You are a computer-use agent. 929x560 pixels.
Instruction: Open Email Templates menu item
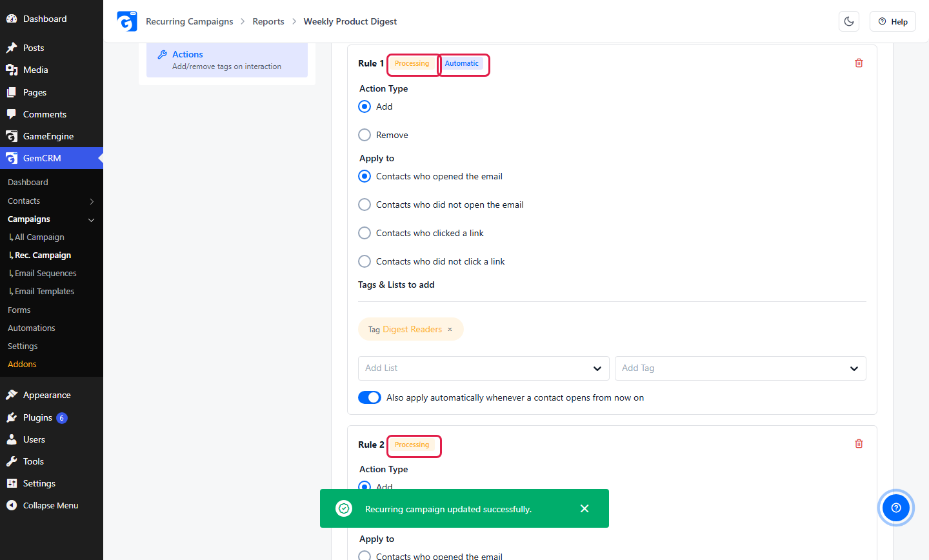[45, 292]
